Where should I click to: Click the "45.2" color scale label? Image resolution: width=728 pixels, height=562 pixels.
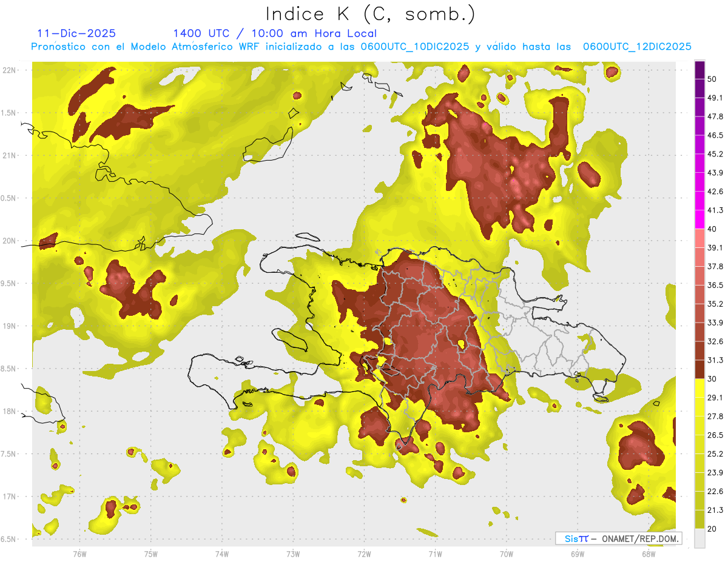click(715, 154)
